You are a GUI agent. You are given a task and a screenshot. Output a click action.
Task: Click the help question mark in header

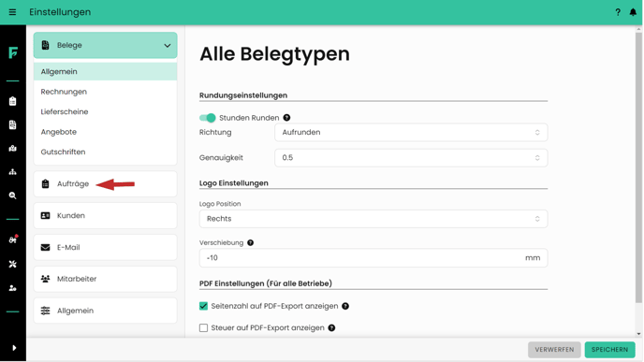(618, 12)
